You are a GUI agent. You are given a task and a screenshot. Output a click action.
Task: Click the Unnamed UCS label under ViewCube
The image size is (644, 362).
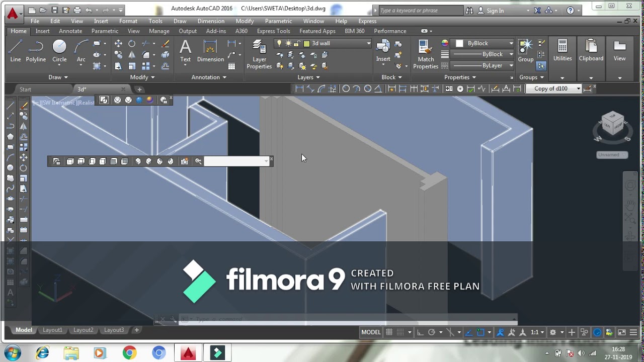[612, 155]
